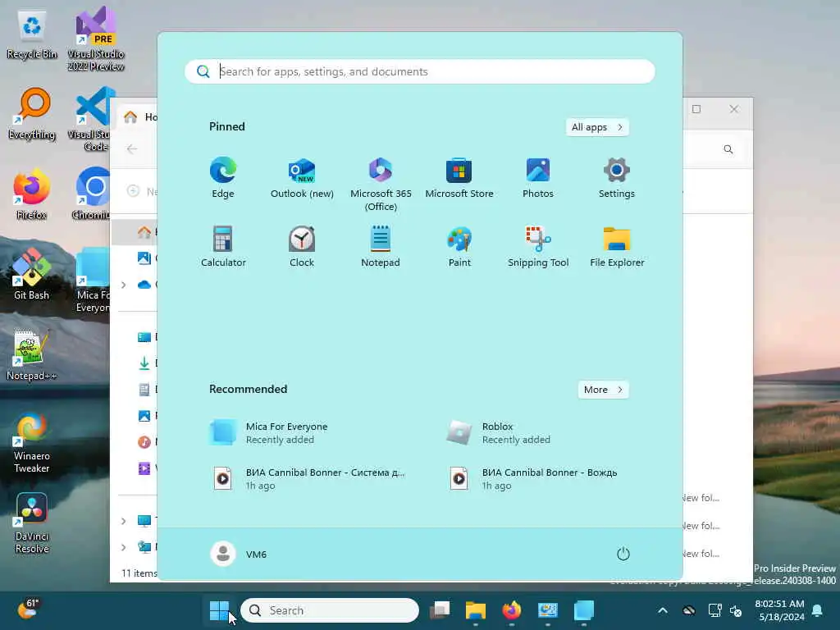The height and width of the screenshot is (630, 840).
Task: Open Edge from pinned apps
Action: (x=223, y=178)
